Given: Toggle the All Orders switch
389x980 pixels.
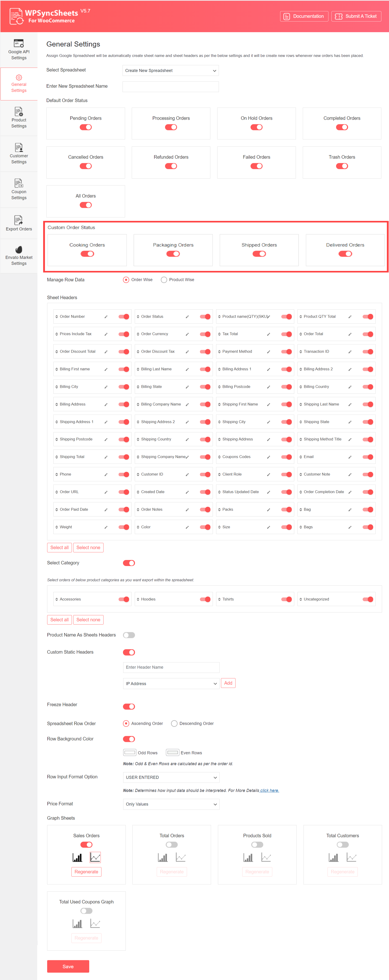Looking at the screenshot, I should tap(86, 205).
